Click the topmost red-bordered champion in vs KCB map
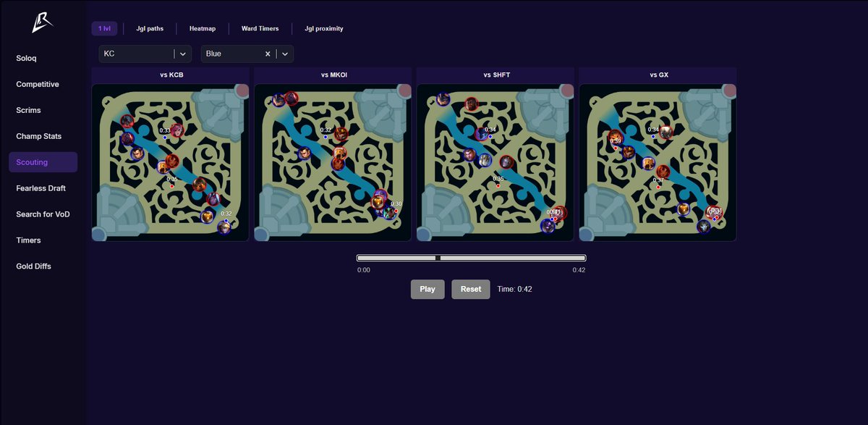The width and height of the screenshot is (868, 425). tap(127, 121)
